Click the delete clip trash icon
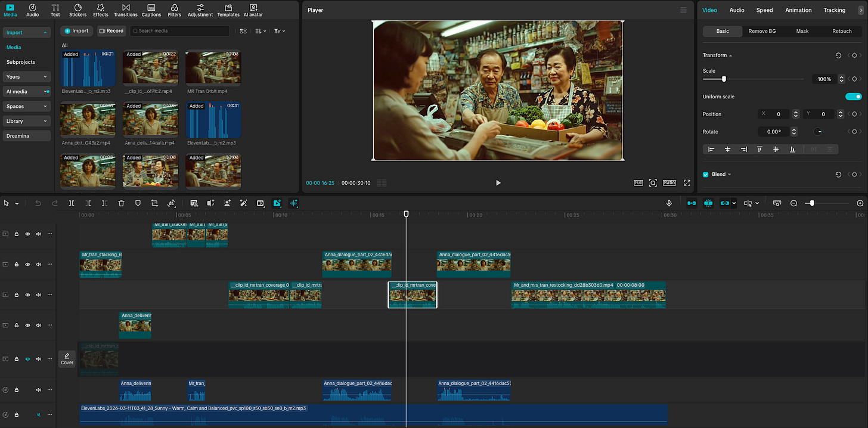The image size is (868, 428). point(121,203)
